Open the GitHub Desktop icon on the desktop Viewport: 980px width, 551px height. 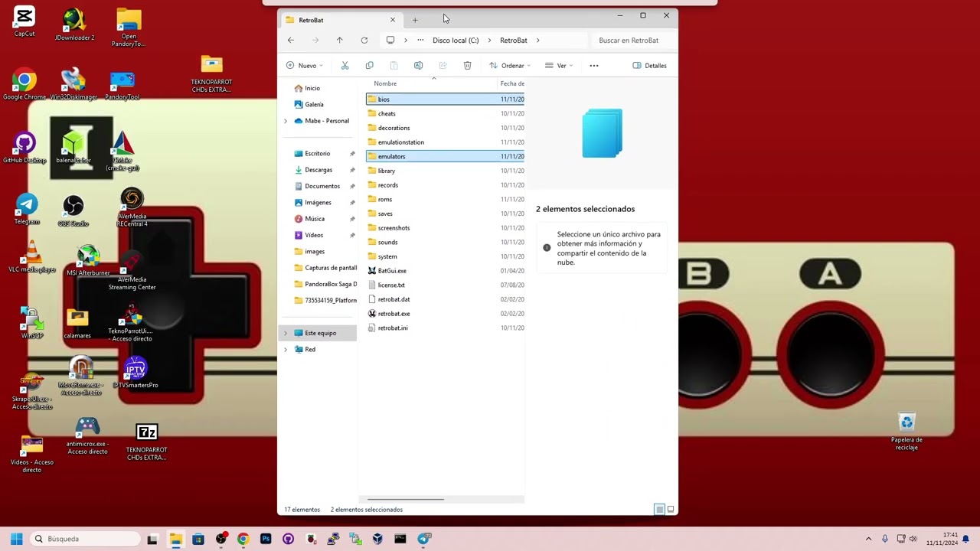[x=24, y=148]
